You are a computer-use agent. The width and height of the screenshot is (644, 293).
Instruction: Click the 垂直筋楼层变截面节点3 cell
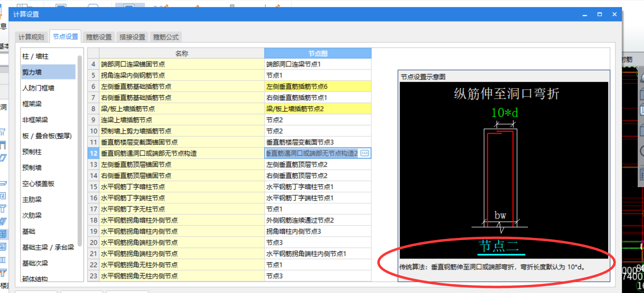[x=318, y=142]
